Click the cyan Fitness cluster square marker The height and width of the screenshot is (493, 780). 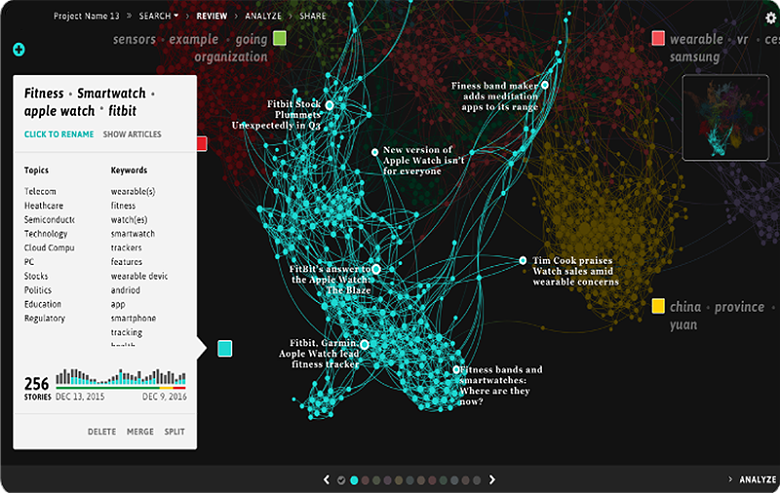[225, 349]
